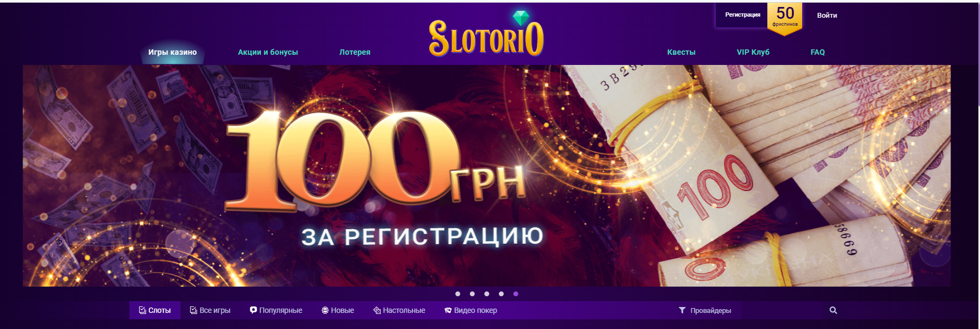Viewport: 980px width, 329px height.
Task: Select the Настольные games category
Action: (x=399, y=310)
